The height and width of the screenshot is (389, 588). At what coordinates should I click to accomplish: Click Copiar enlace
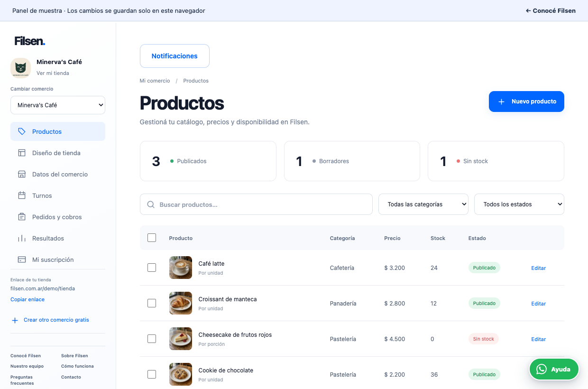(28, 299)
